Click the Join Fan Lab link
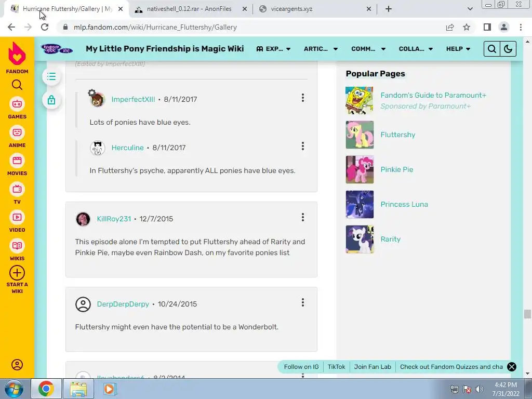 (x=373, y=367)
